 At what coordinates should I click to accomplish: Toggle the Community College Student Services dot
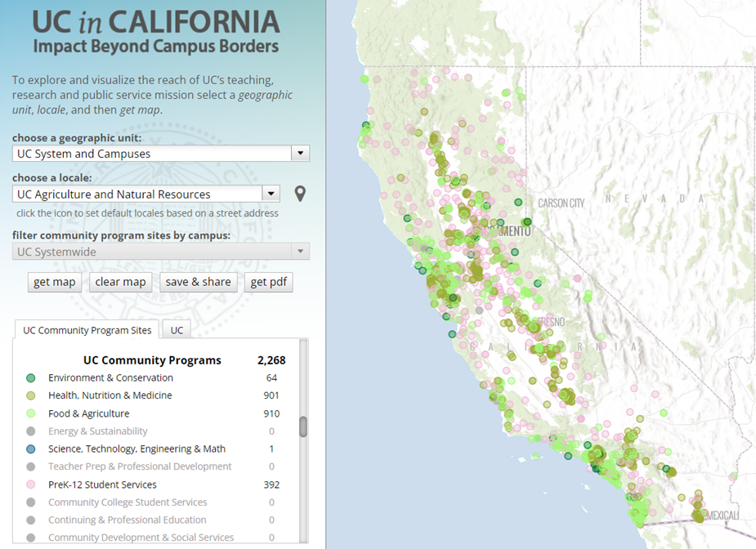point(31,502)
